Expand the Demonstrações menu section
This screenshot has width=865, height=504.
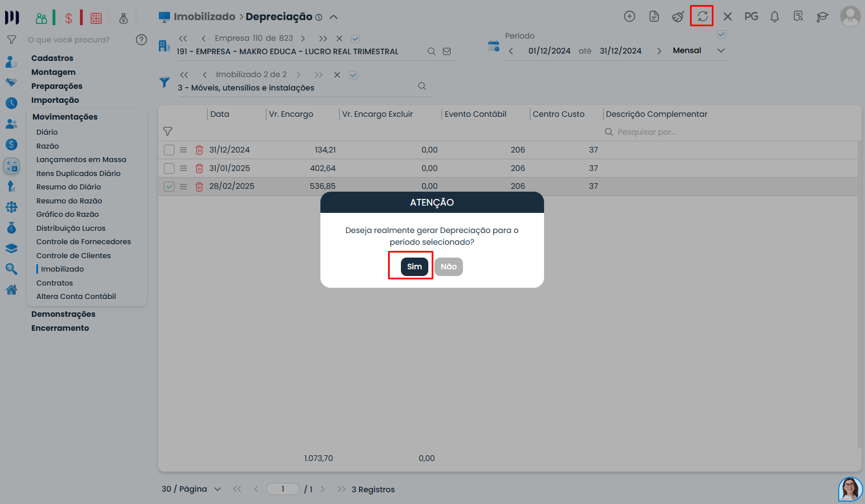click(x=63, y=314)
